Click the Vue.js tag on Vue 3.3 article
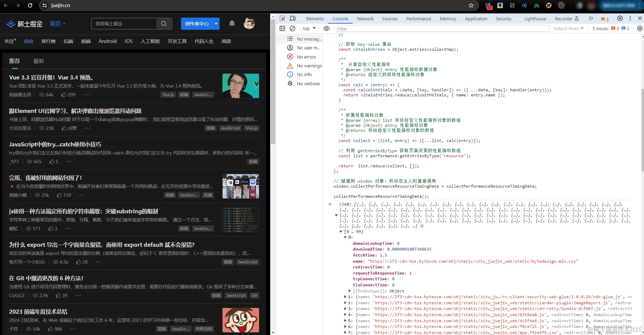Screen dimensions: 644x335 [168, 95]
